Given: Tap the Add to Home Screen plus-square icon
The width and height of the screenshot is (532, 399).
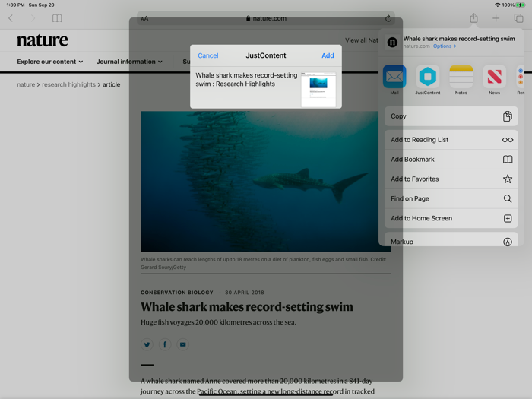Looking at the screenshot, I should coord(507,219).
